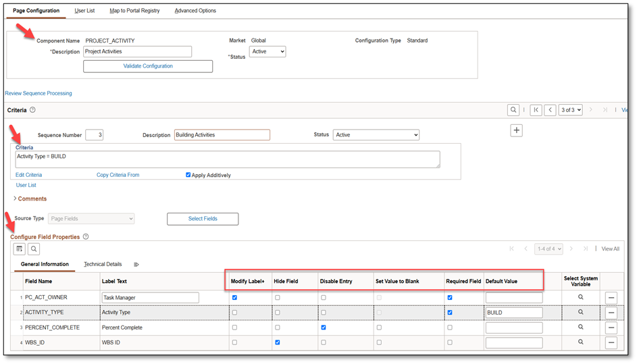Select system variable lookup for PERCENT_COMPLETE

tap(580, 328)
